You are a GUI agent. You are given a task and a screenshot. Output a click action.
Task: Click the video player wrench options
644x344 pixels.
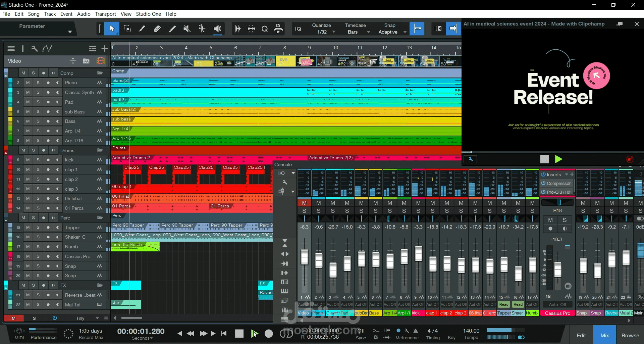pos(470,159)
